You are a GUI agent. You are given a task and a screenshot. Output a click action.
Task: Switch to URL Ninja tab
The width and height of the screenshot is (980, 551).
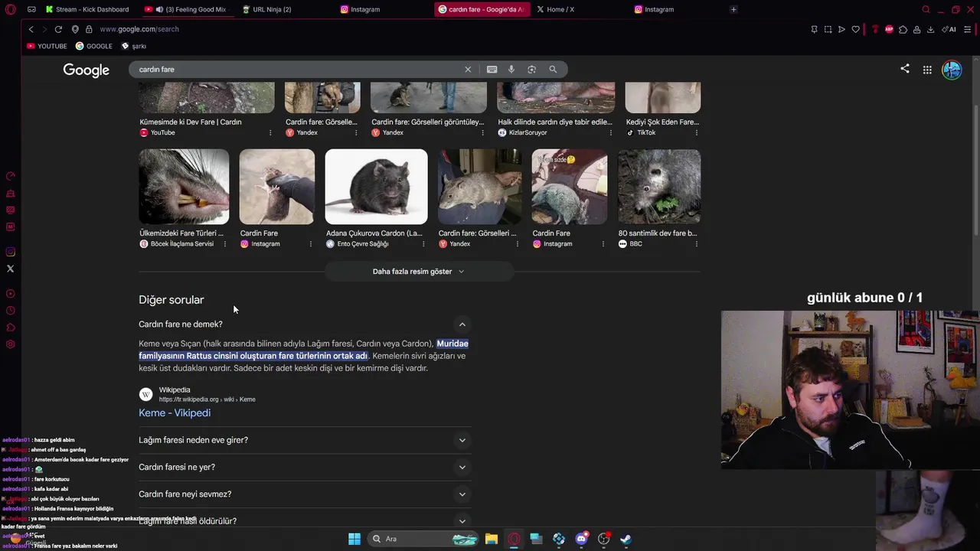(x=272, y=9)
